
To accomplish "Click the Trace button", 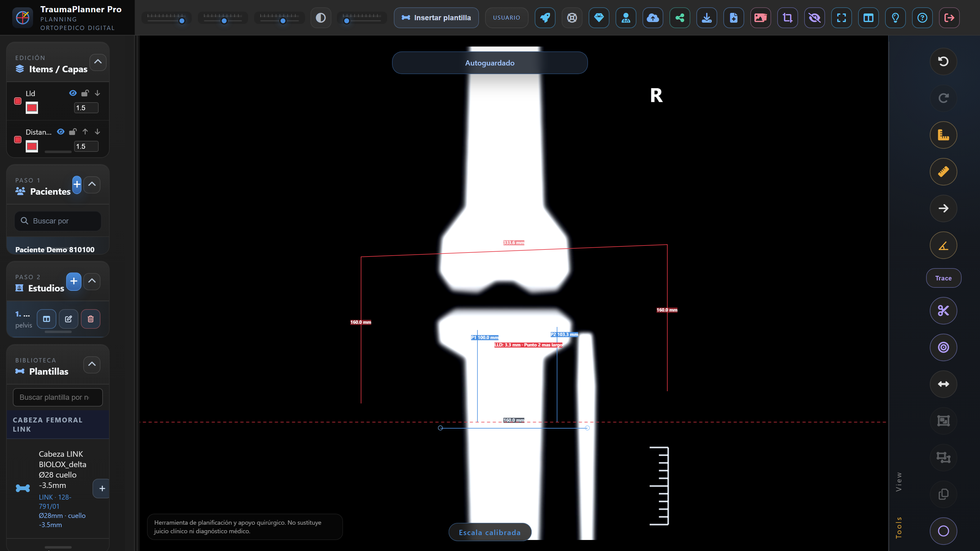I will 944,278.
